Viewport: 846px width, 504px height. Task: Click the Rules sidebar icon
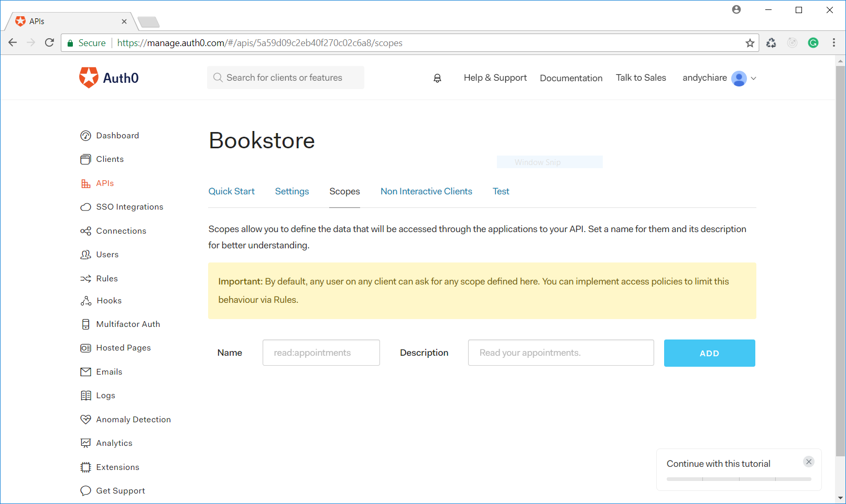[85, 279]
